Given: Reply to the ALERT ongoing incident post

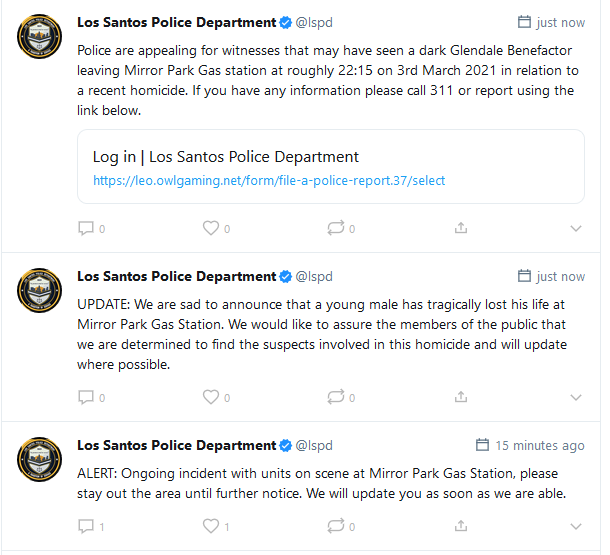Looking at the screenshot, I should pyautogui.click(x=86, y=525).
